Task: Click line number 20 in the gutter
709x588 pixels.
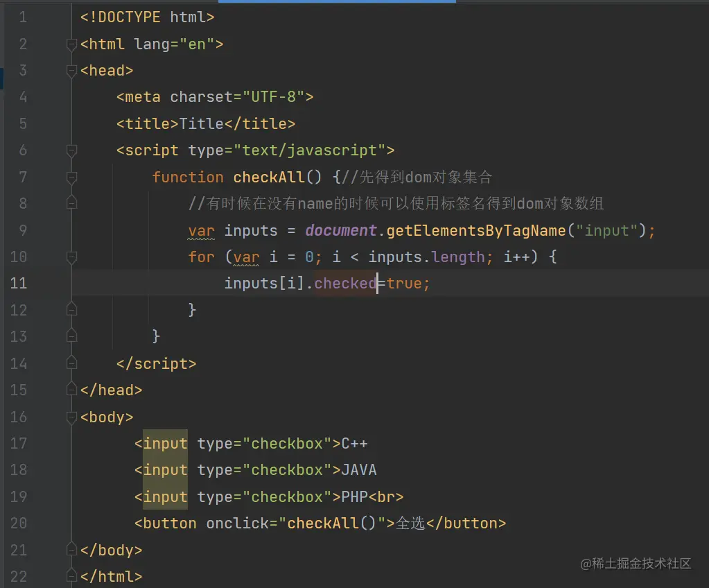Action: (19, 524)
